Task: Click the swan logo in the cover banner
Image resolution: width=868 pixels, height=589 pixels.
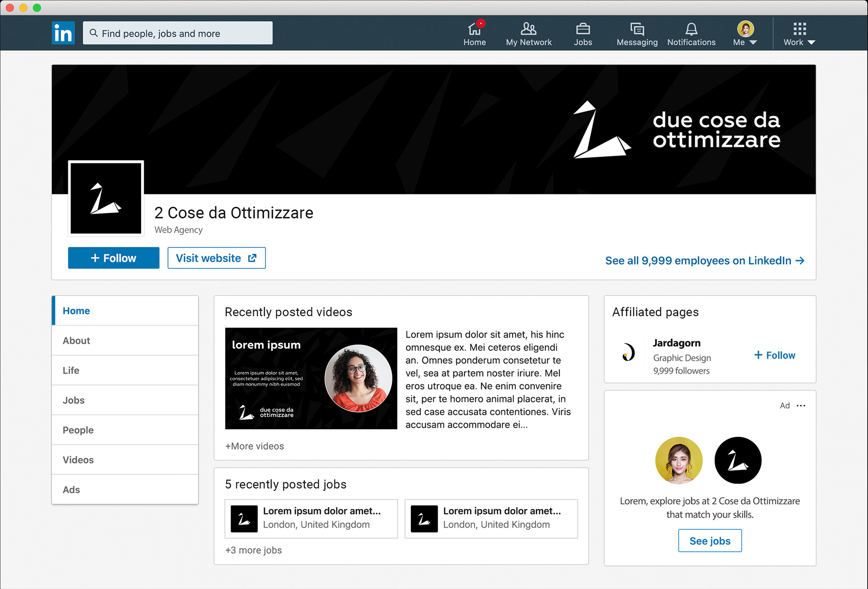Action: [602, 130]
